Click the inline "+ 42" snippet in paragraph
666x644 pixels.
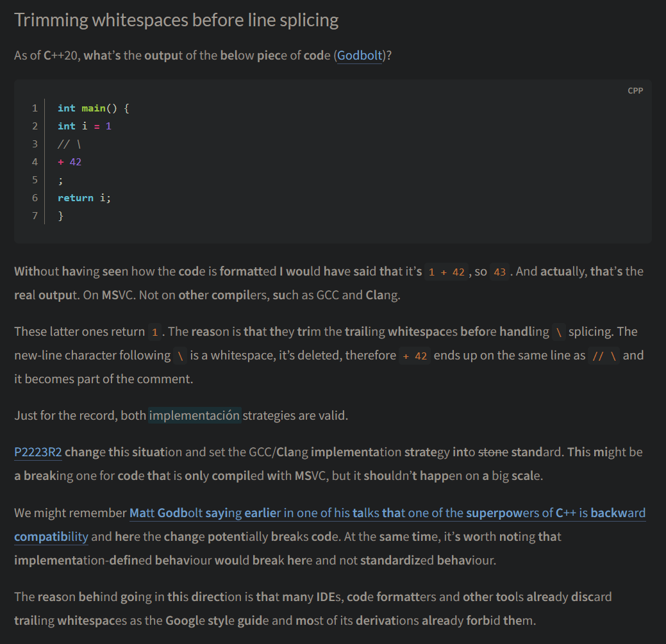point(413,356)
